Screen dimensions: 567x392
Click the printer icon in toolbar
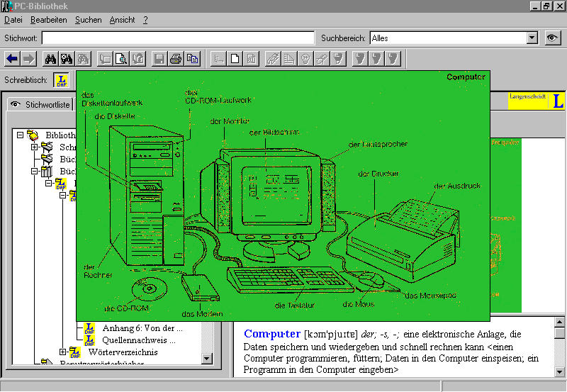[x=176, y=59]
